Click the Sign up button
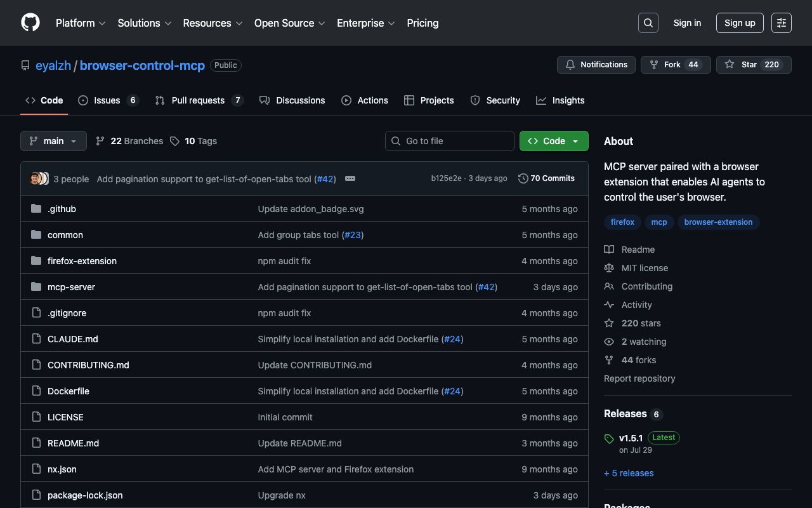 coord(739,23)
